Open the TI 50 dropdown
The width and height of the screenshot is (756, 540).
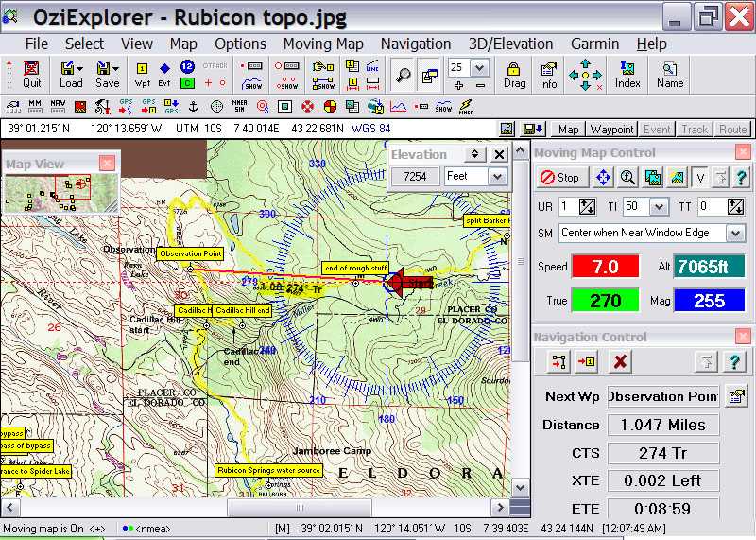pos(658,207)
